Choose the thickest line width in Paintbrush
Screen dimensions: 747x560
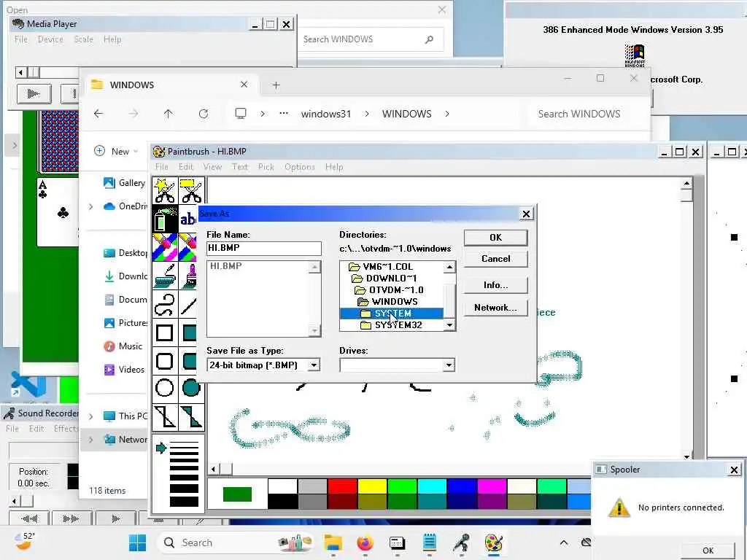(184, 502)
